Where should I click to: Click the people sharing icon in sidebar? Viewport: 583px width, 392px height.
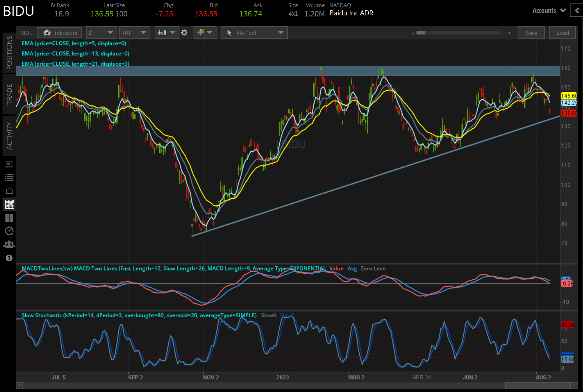pos(9,244)
